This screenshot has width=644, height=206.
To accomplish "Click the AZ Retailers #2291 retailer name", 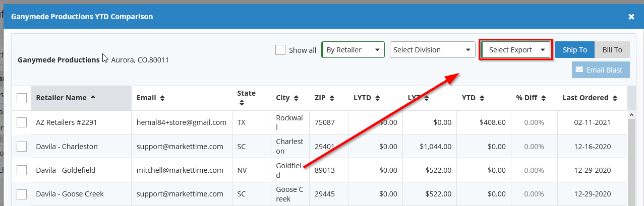I will click(x=66, y=122).
